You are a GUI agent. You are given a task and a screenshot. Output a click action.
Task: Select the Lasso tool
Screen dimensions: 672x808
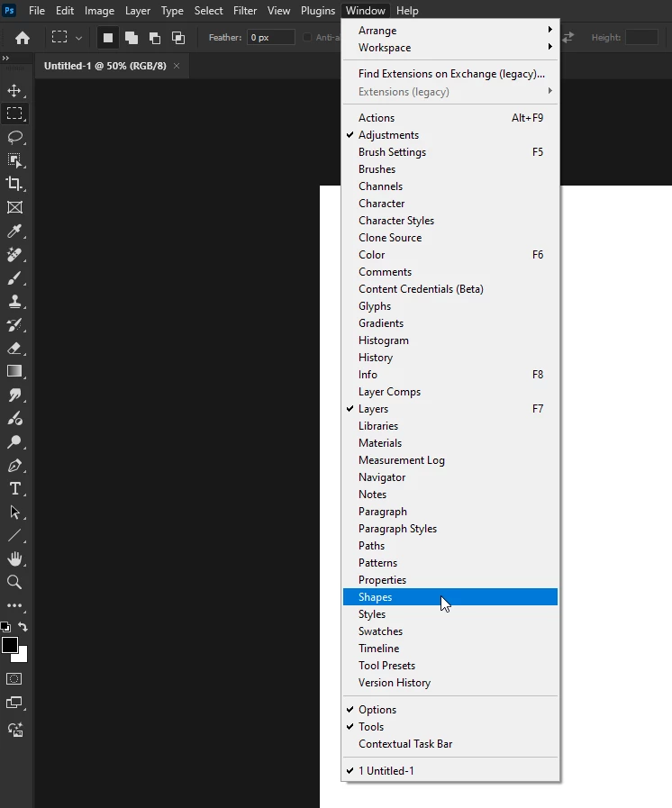[14, 138]
